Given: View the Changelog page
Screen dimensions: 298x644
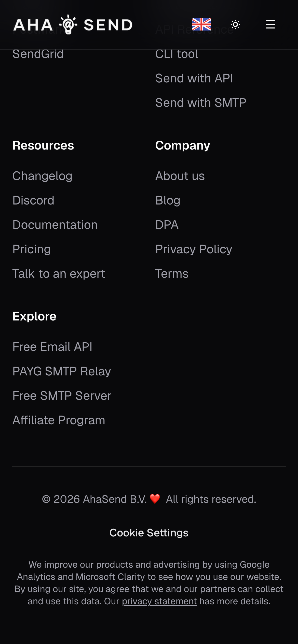Looking at the screenshot, I should point(43,176).
